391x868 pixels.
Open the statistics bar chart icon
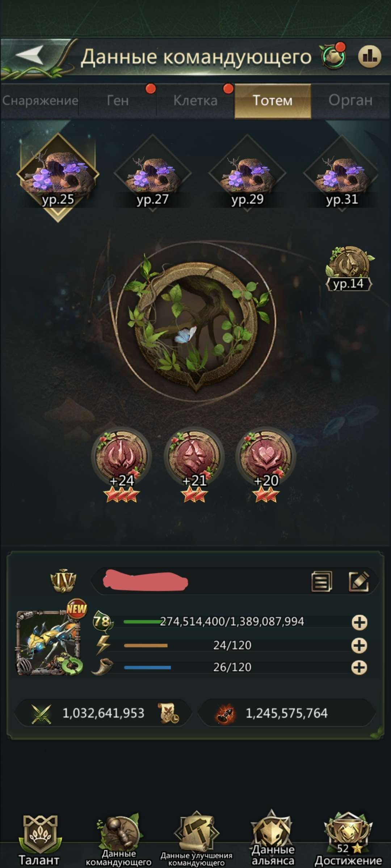(370, 56)
